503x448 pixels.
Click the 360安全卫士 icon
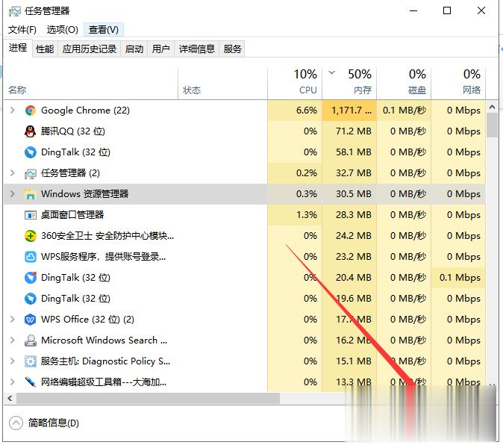31,236
